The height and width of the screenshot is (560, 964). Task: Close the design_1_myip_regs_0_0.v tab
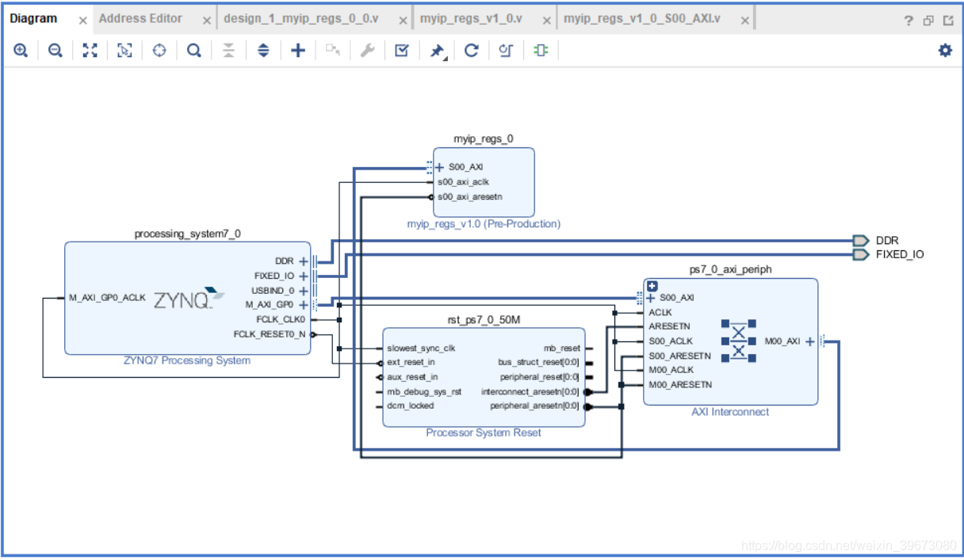pyautogui.click(x=402, y=21)
